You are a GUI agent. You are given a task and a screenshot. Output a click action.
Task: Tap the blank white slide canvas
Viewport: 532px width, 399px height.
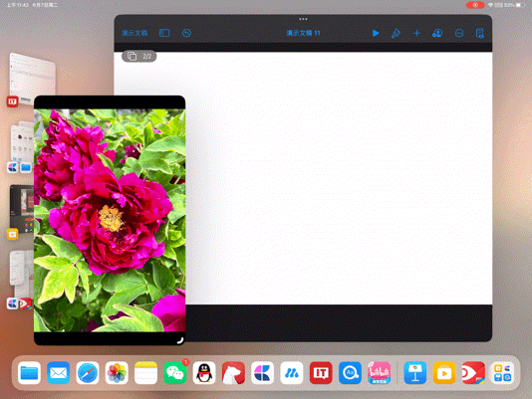click(x=340, y=178)
